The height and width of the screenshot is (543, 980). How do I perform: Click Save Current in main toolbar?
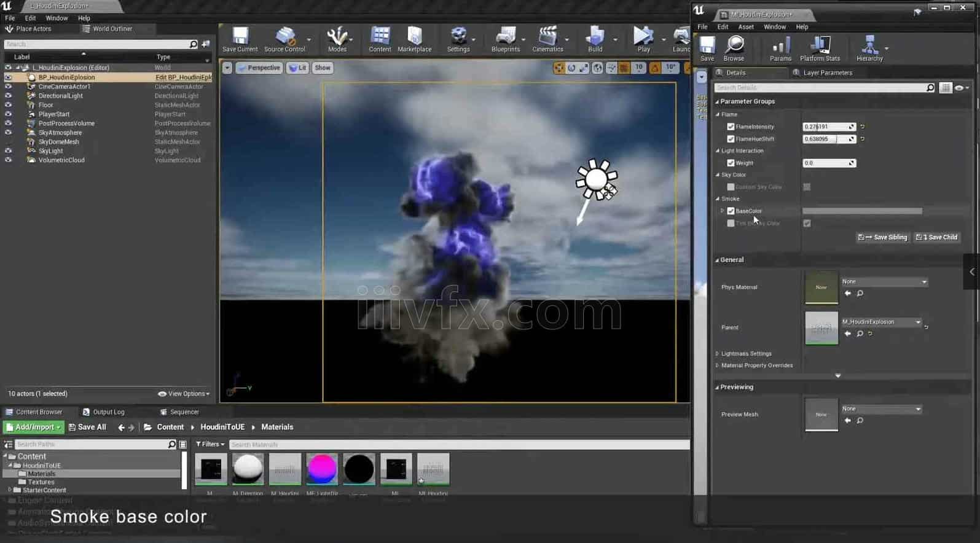point(240,39)
